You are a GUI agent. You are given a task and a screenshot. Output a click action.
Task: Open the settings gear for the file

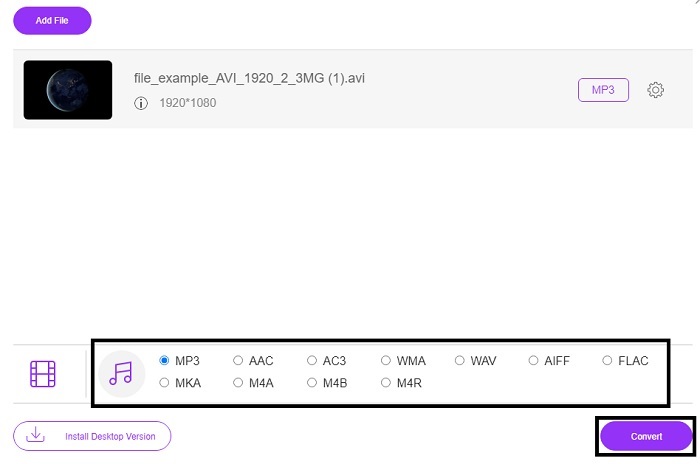tap(656, 90)
